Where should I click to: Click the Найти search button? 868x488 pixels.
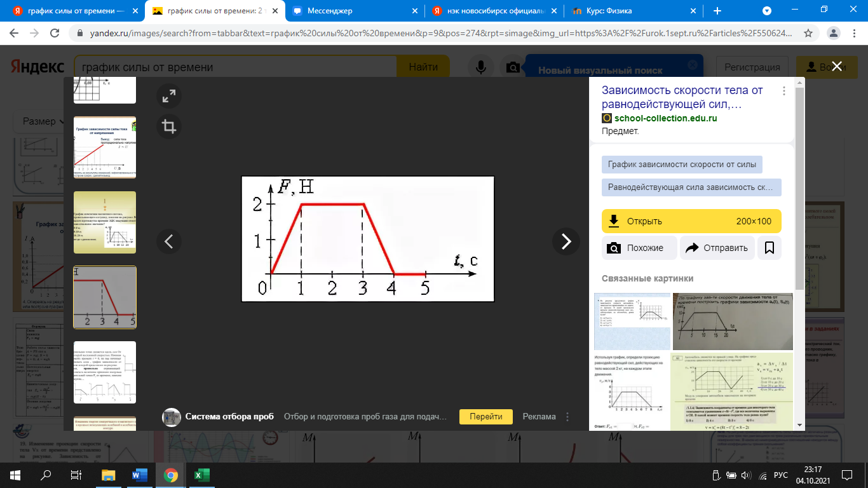(423, 67)
